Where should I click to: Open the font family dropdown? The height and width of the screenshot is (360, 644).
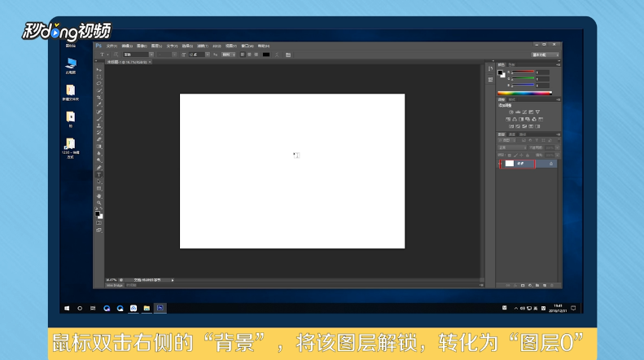(151, 55)
